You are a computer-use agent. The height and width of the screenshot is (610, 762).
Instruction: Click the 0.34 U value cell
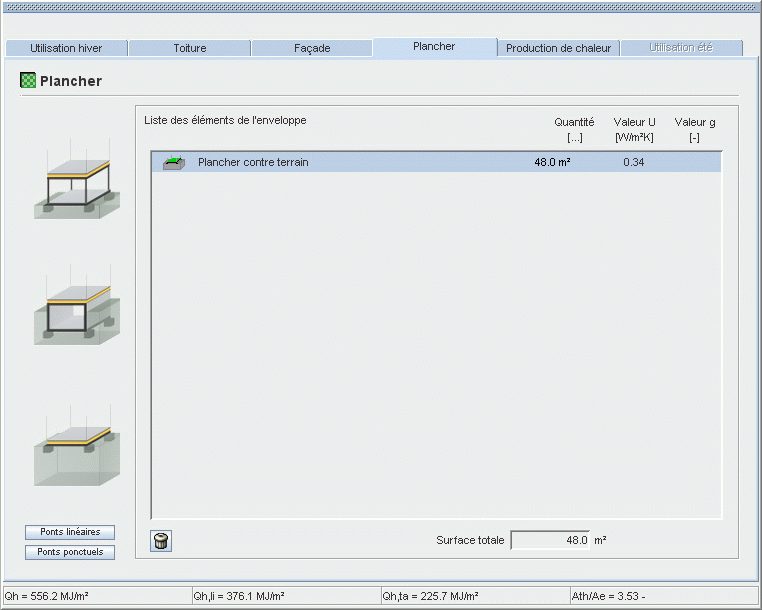[x=633, y=162]
